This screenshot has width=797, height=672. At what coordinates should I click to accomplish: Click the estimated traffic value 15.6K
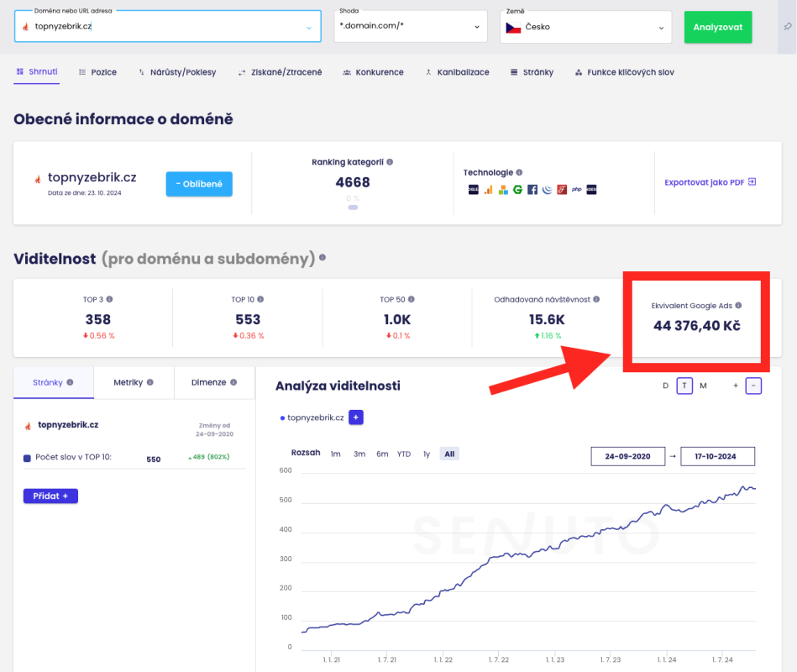pyautogui.click(x=547, y=319)
